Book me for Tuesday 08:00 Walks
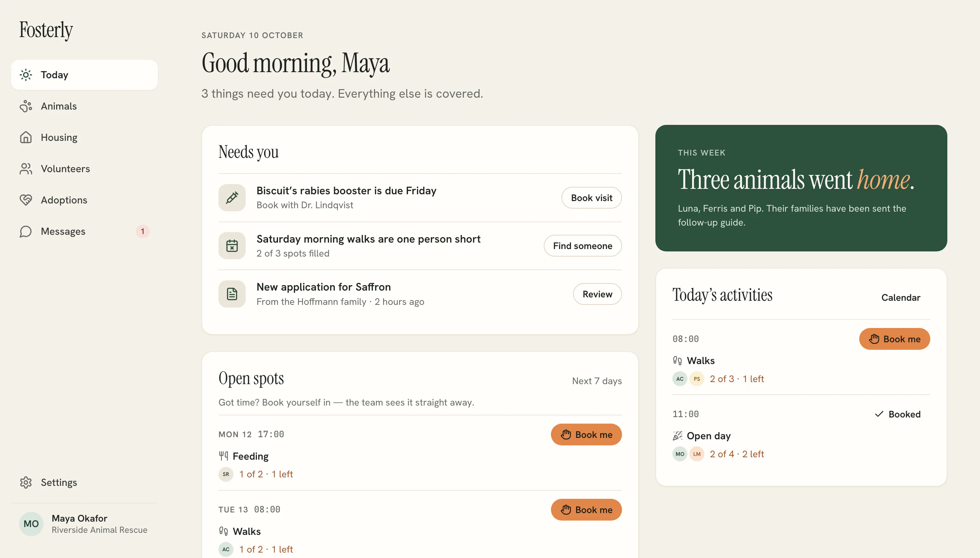The height and width of the screenshot is (558, 980). pos(586,510)
